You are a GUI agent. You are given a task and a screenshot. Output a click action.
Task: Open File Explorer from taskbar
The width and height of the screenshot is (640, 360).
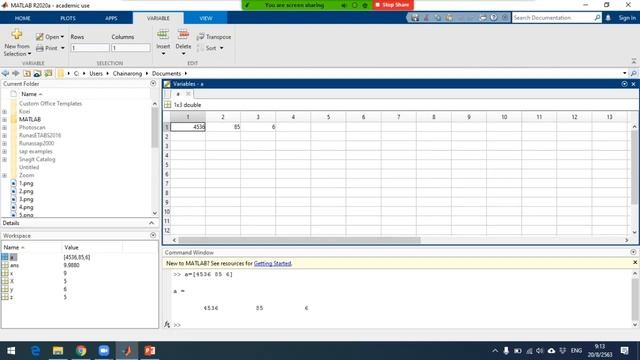click(x=58, y=351)
